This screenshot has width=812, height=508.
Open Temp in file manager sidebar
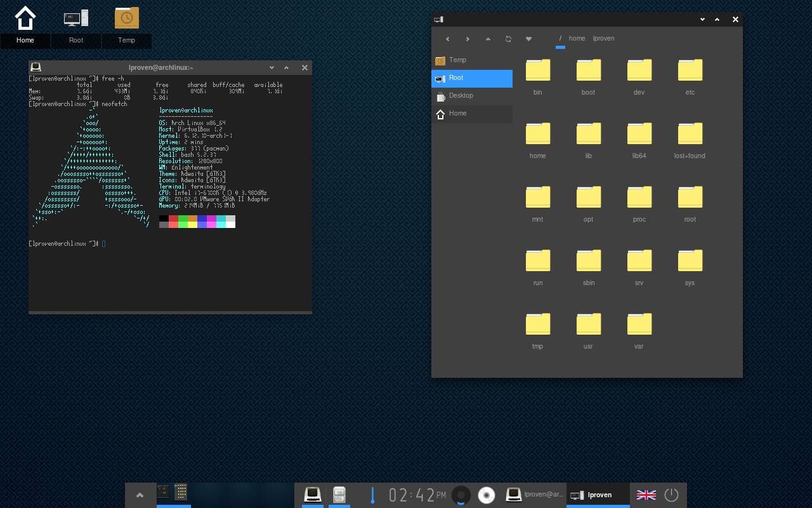coord(472,60)
